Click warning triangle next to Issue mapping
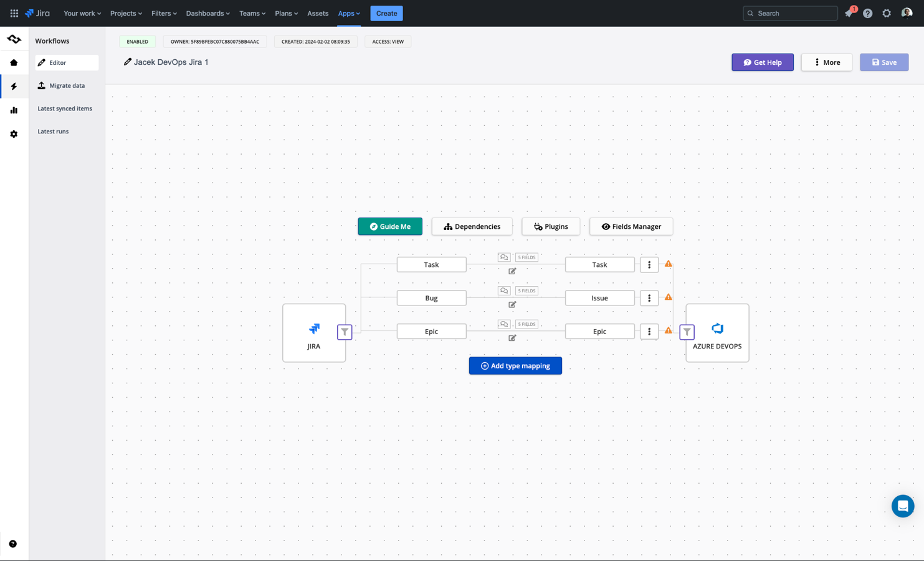This screenshot has height=561, width=924. tap(669, 297)
